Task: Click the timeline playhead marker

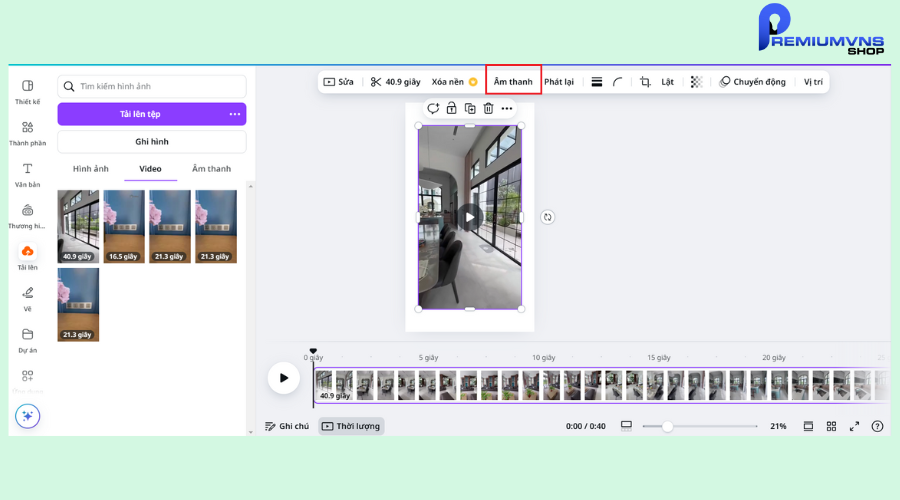Action: coord(313,351)
